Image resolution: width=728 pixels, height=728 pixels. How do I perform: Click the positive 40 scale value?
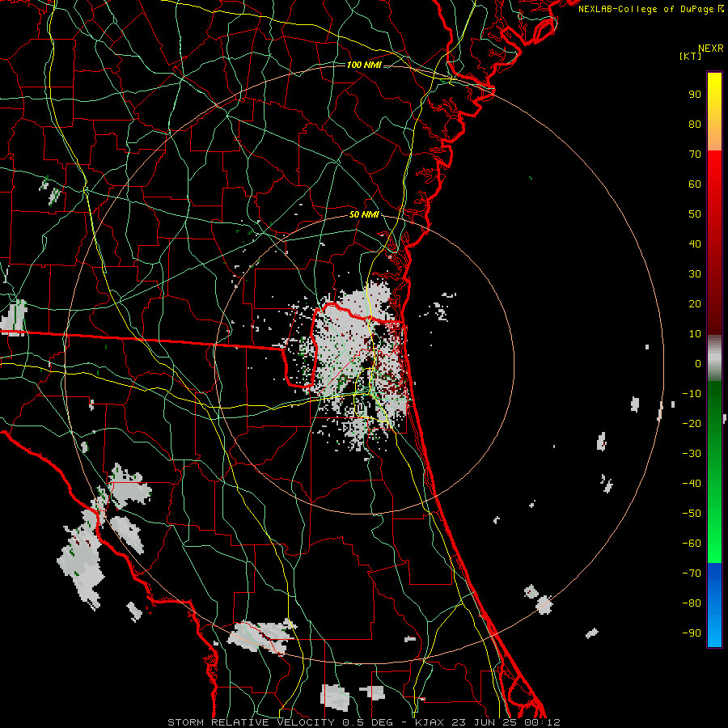[x=695, y=244]
